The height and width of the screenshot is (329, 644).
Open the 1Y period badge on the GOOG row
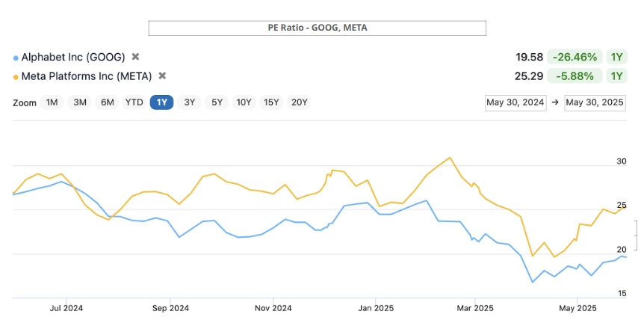(617, 57)
